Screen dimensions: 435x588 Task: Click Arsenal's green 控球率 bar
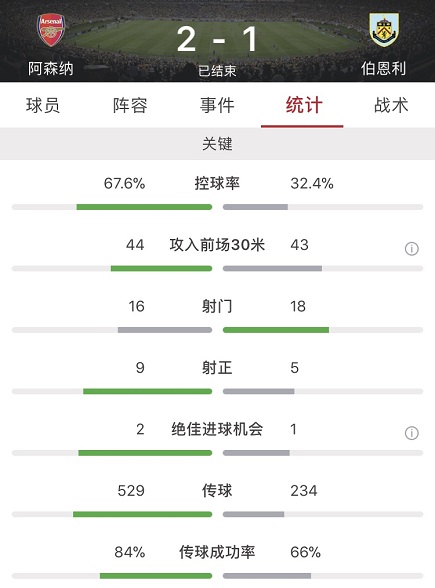(144, 207)
